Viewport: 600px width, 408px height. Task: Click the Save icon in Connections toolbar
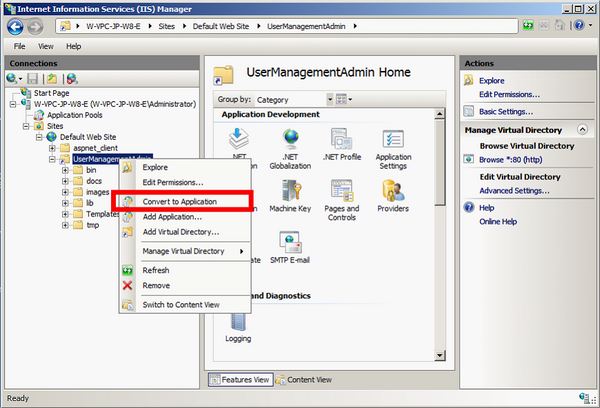click(x=33, y=79)
